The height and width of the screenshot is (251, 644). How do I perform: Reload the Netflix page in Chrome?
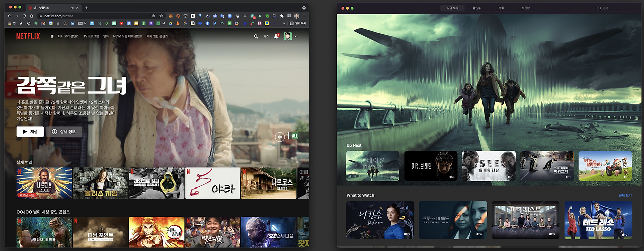tap(24, 16)
